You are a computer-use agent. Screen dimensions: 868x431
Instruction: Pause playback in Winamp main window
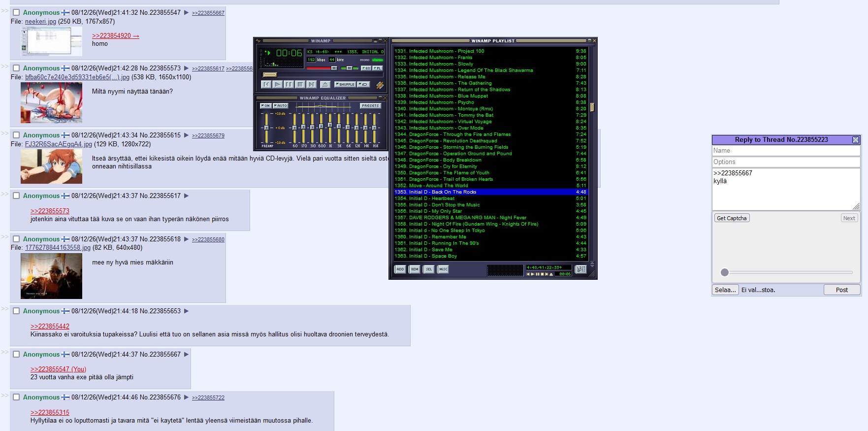tap(289, 84)
